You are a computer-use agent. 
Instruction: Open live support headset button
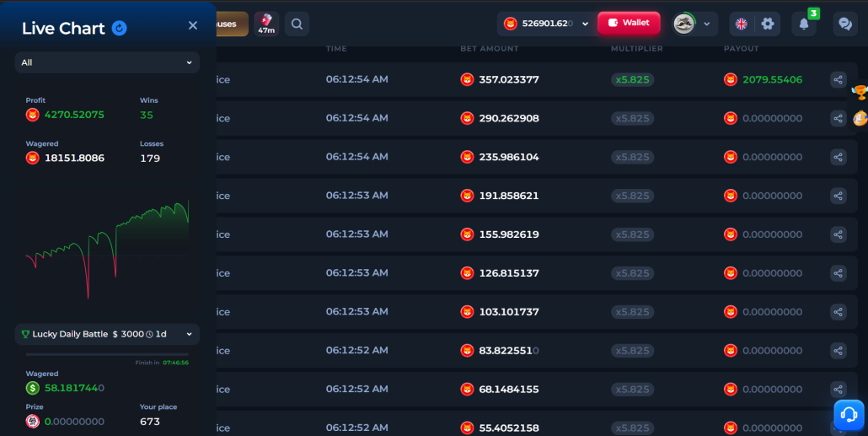849,414
